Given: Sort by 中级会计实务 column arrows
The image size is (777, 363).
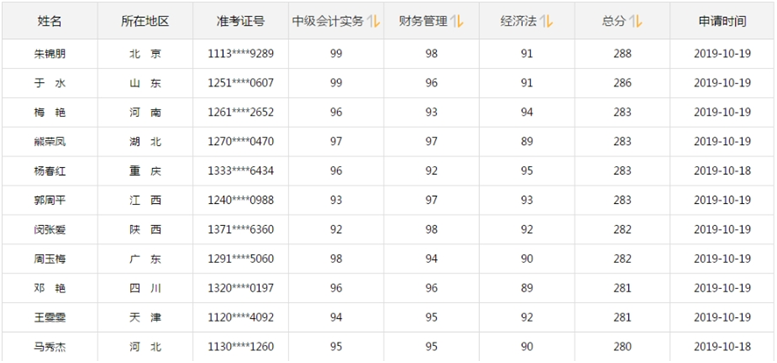Looking at the screenshot, I should [374, 21].
